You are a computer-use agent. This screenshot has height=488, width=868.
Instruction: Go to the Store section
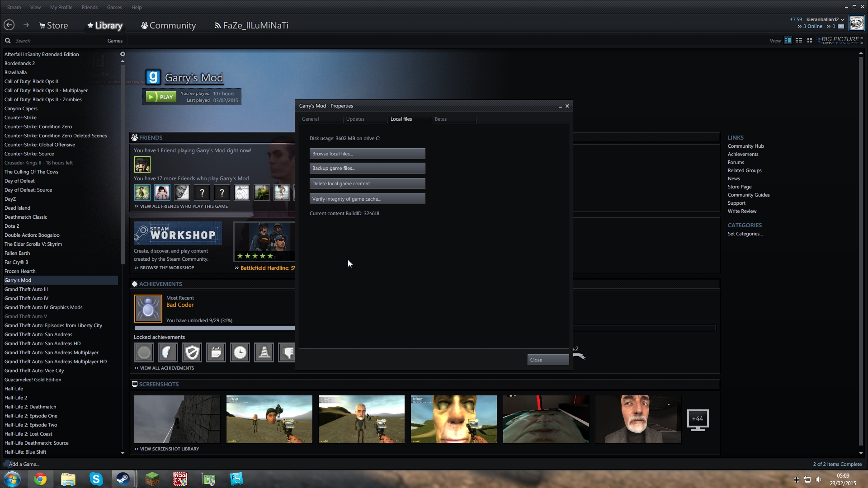point(53,26)
